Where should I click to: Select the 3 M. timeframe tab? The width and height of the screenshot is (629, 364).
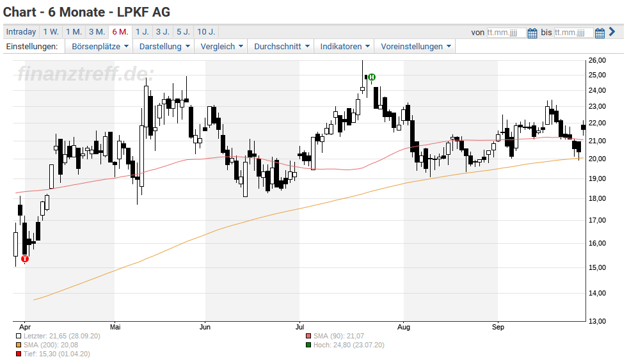[97, 32]
